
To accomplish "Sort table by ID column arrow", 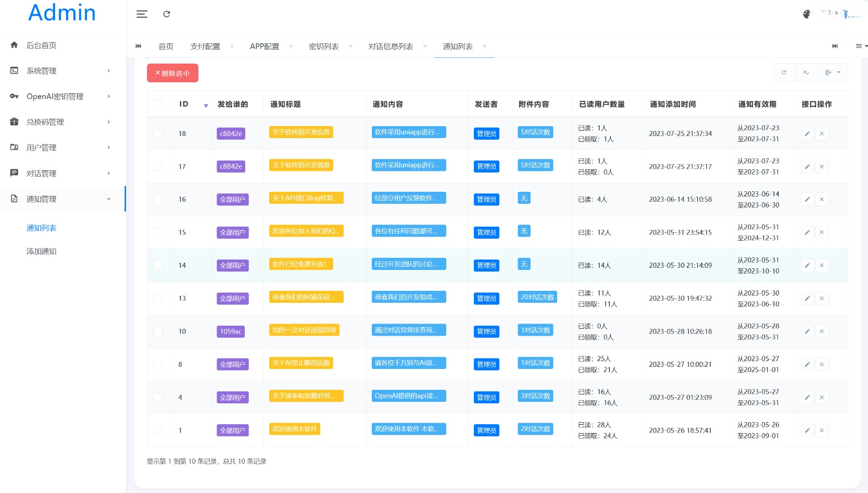I will click(206, 106).
